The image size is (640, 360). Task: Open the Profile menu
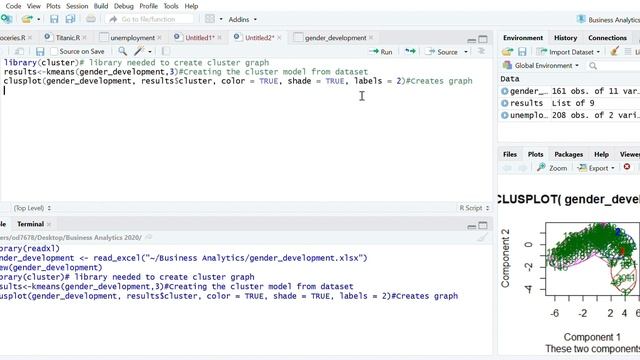pos(149,6)
